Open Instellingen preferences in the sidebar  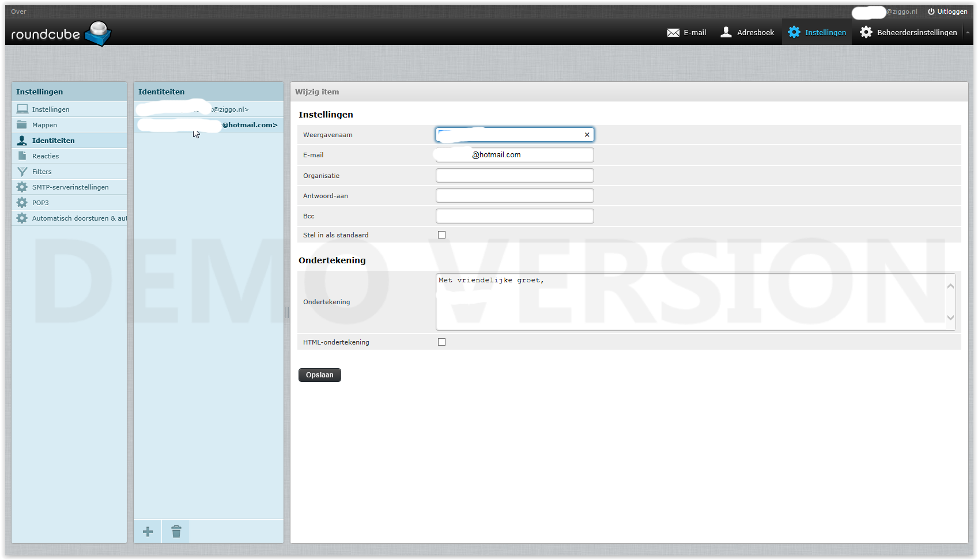pos(69,109)
